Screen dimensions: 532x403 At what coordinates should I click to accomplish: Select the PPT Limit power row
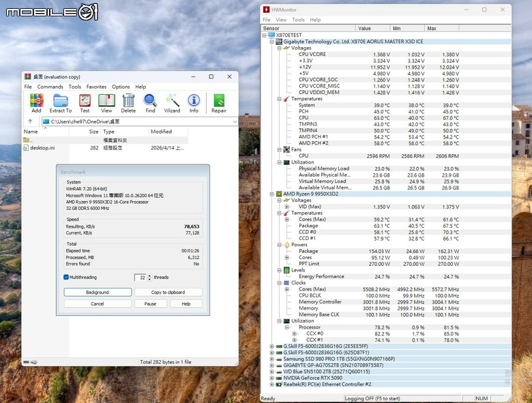(379, 264)
